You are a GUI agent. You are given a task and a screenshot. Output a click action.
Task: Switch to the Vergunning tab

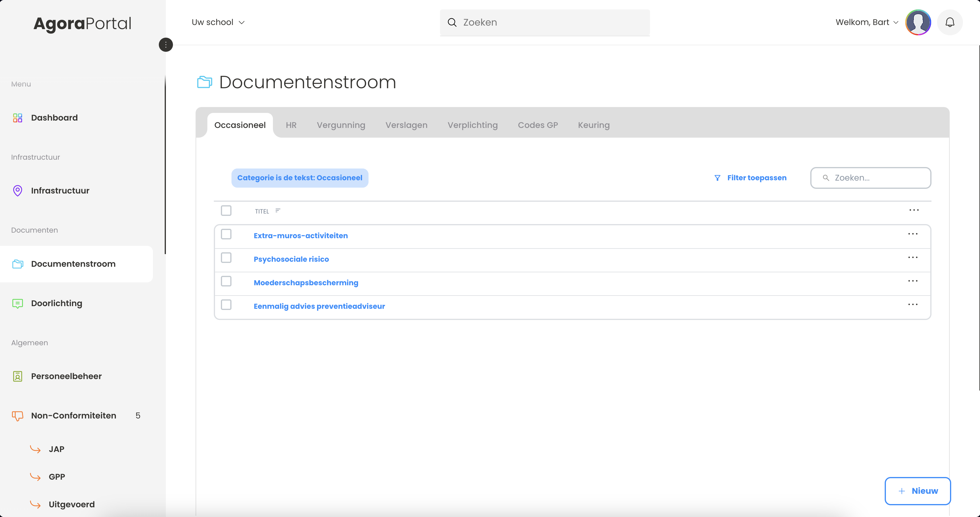[341, 125]
